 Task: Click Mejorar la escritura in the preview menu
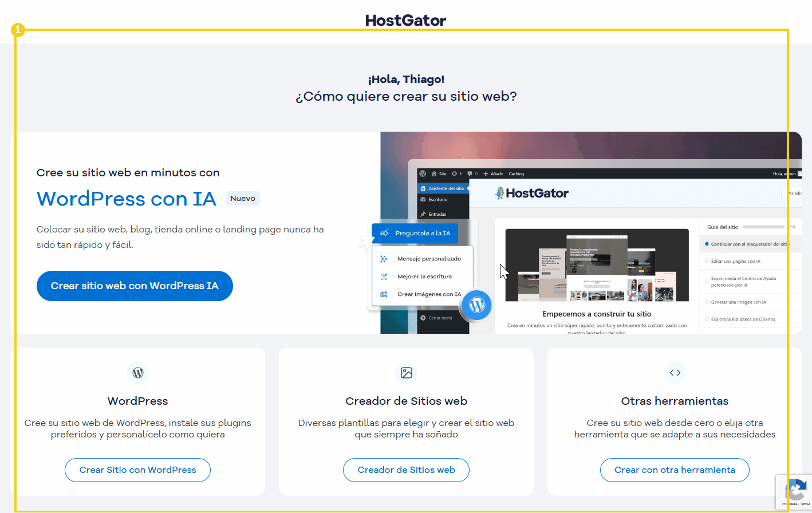coord(424,277)
